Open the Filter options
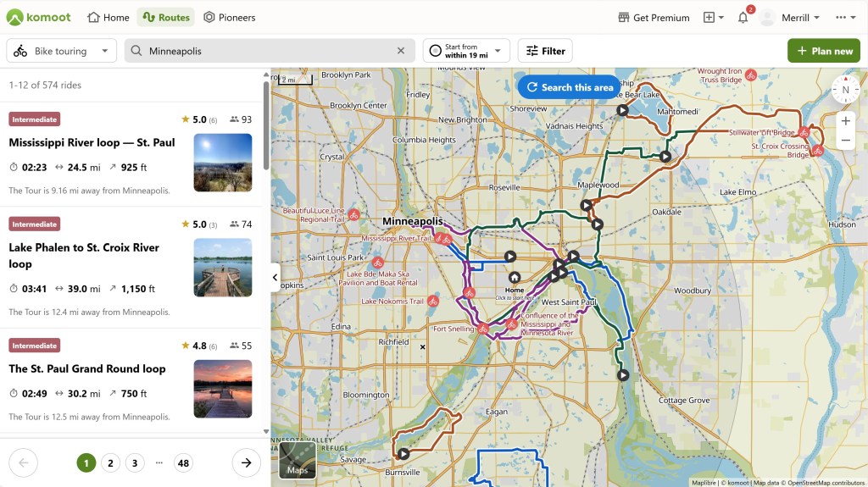This screenshot has height=487, width=868. point(545,51)
